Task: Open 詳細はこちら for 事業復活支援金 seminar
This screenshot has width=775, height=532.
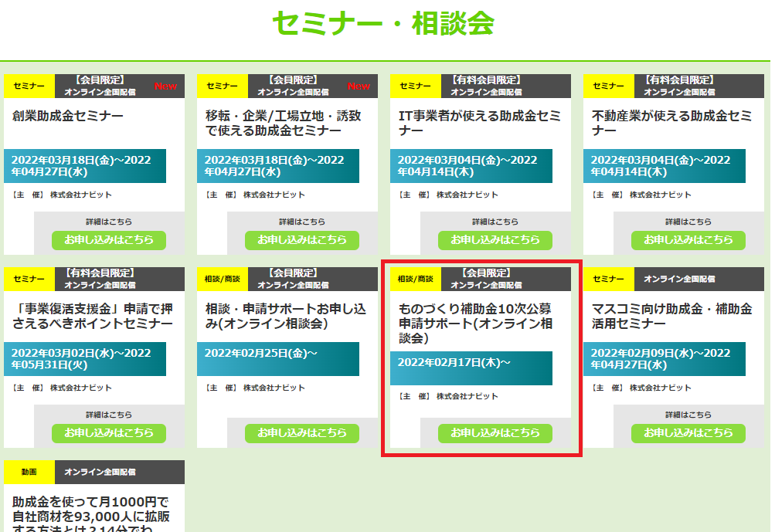Action: click(109, 415)
